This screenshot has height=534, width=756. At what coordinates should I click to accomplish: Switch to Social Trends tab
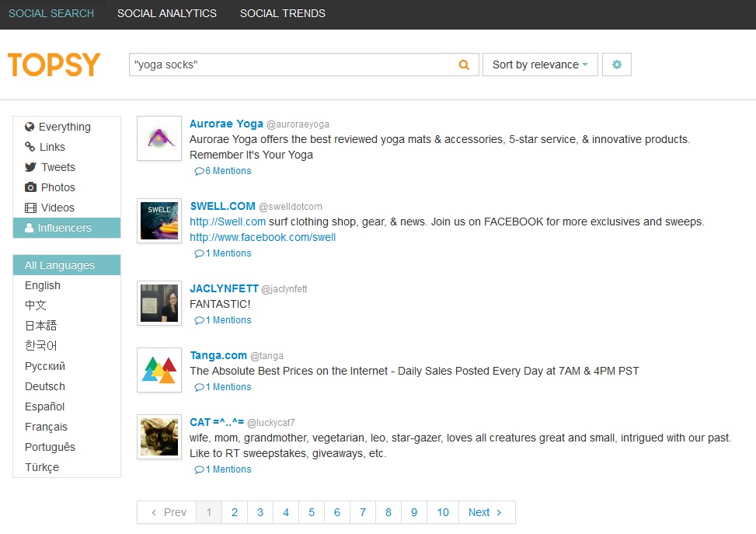(283, 13)
